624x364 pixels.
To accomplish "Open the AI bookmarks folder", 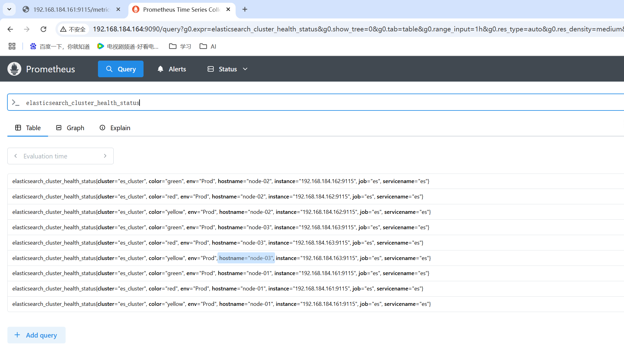I will click(208, 46).
